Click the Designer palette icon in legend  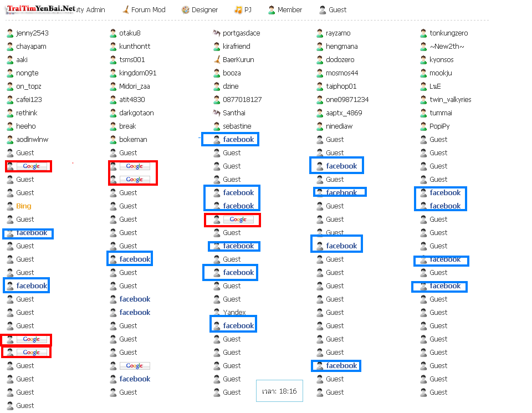(185, 10)
